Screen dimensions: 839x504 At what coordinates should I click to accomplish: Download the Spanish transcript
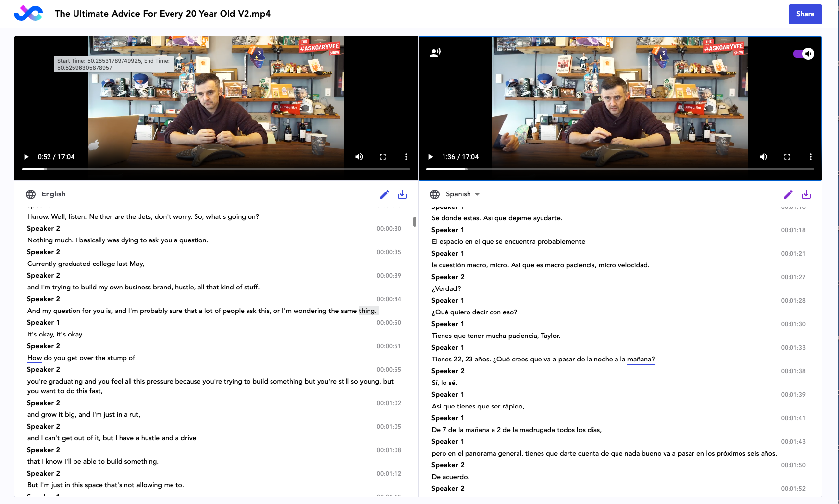pos(806,194)
